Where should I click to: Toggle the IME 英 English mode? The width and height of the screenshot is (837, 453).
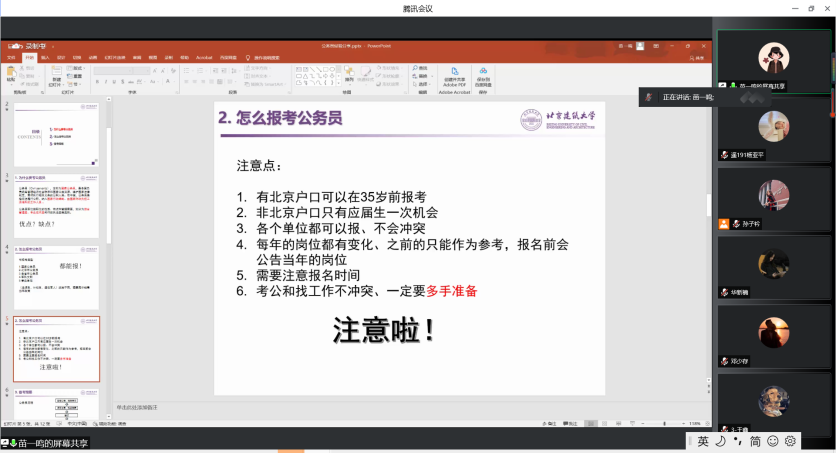[703, 441]
